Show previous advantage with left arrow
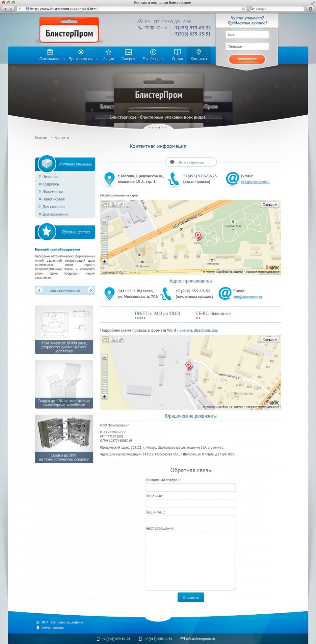 tap(39, 290)
